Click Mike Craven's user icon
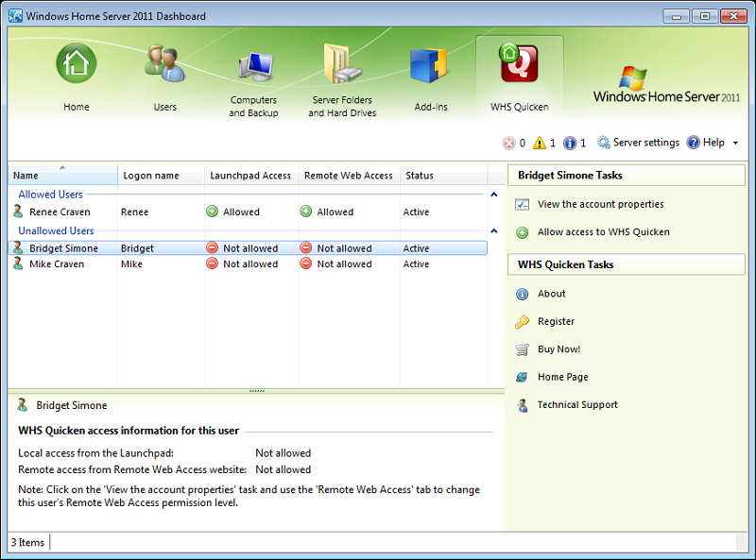 pos(18,263)
